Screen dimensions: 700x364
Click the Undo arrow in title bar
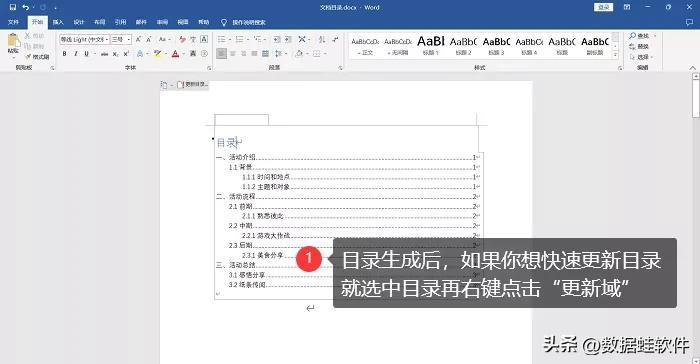click(x=26, y=7)
